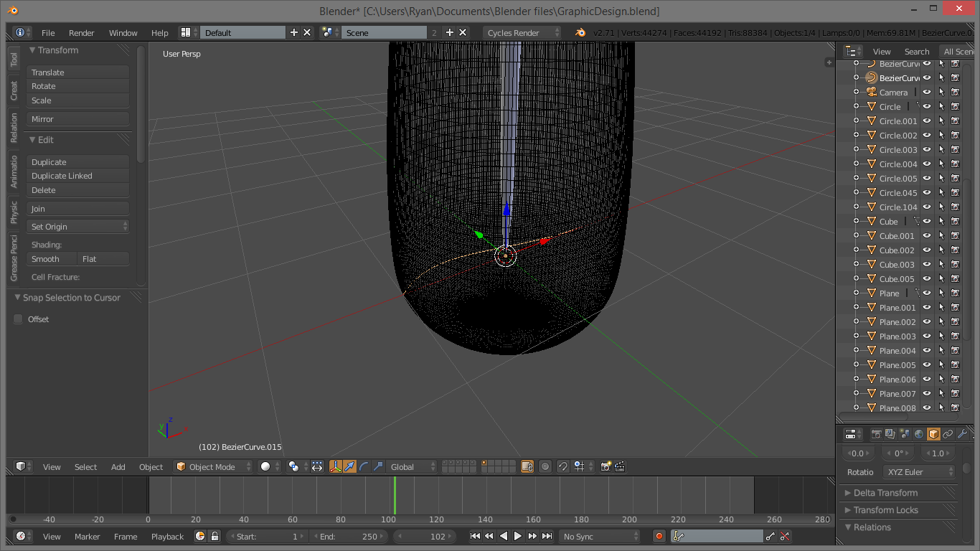Click the Join button
This screenshot has width=980, height=551.
click(77, 209)
